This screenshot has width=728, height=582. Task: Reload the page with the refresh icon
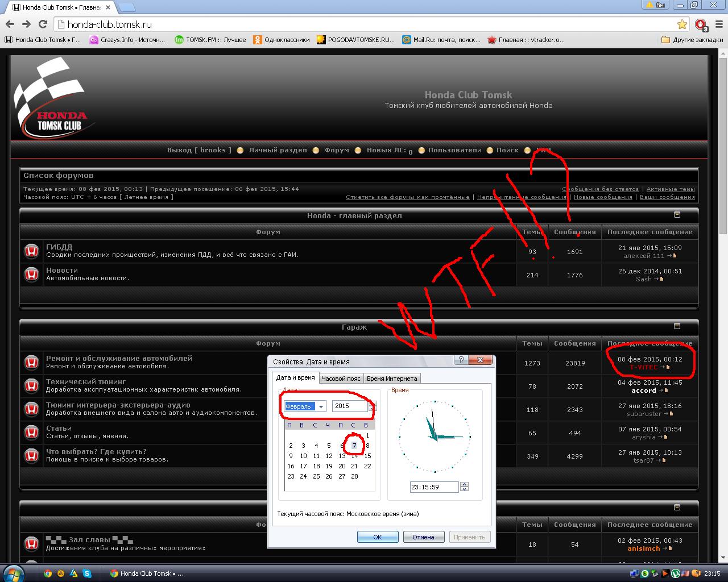point(43,24)
